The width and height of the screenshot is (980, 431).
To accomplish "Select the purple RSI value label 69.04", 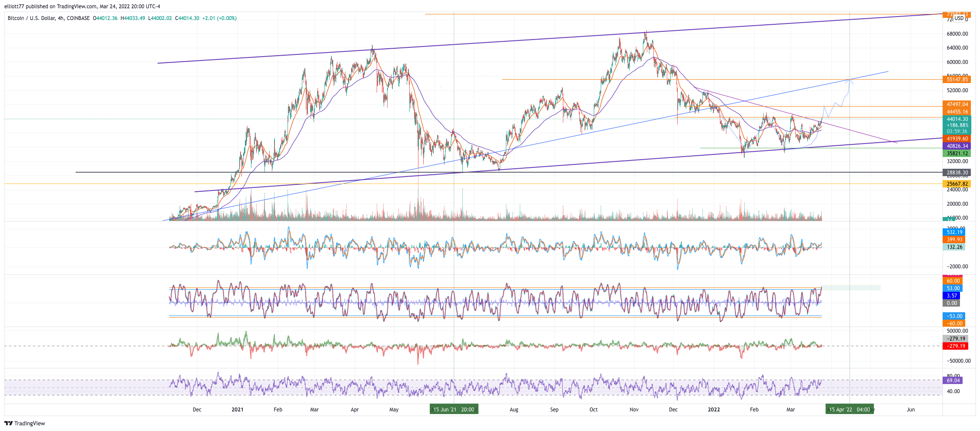I will coord(953,381).
